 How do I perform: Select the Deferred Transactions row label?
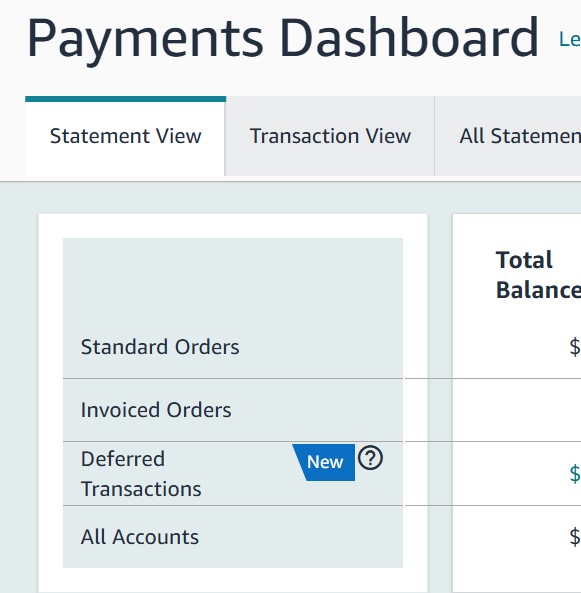pos(141,473)
